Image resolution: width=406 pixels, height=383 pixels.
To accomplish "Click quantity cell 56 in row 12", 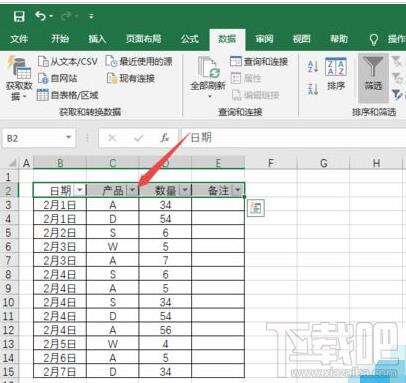I will click(x=165, y=330).
